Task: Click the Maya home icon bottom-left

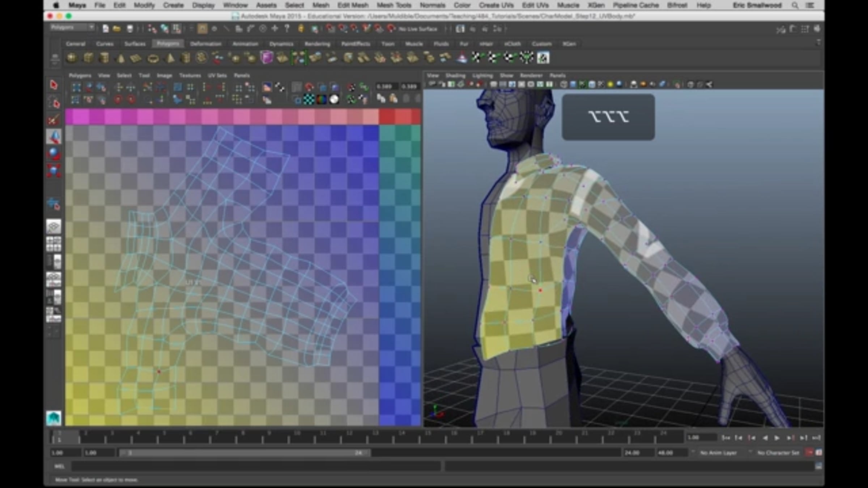Action: (x=54, y=418)
